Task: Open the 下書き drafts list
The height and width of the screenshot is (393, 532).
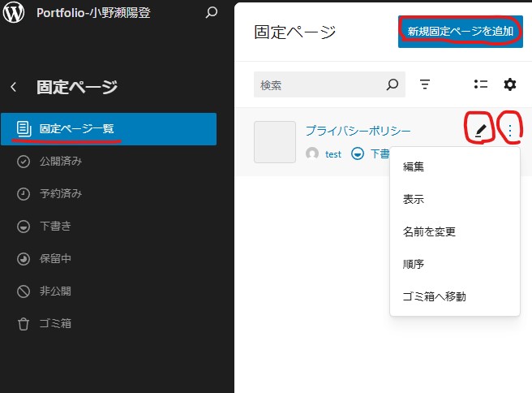Action: (56, 226)
